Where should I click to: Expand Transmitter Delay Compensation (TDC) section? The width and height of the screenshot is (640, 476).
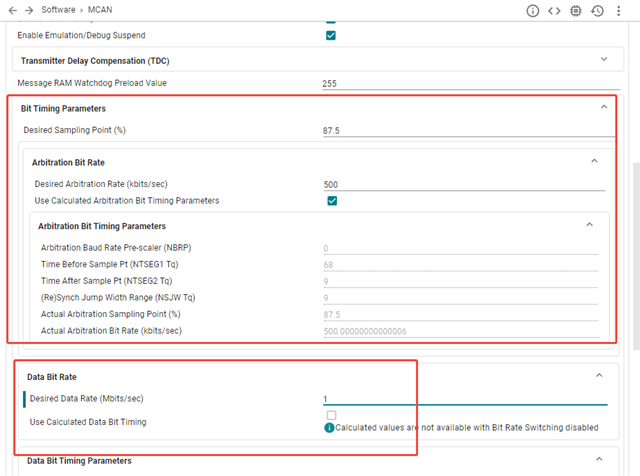pos(603,60)
